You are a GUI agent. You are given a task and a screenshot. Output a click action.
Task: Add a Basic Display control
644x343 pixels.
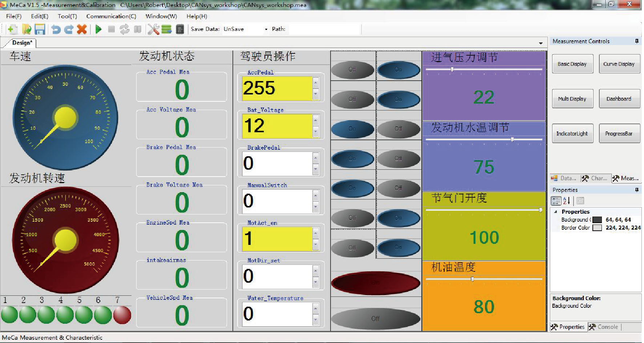(x=572, y=64)
